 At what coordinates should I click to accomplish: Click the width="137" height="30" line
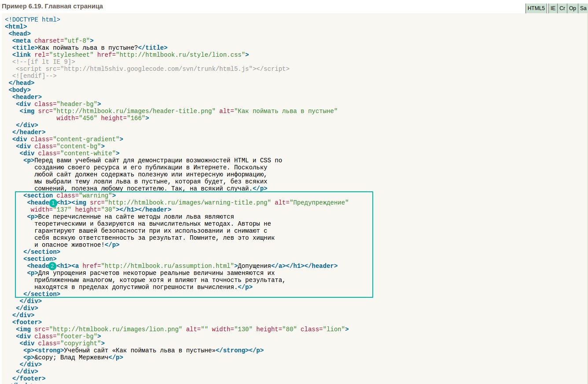(101, 209)
